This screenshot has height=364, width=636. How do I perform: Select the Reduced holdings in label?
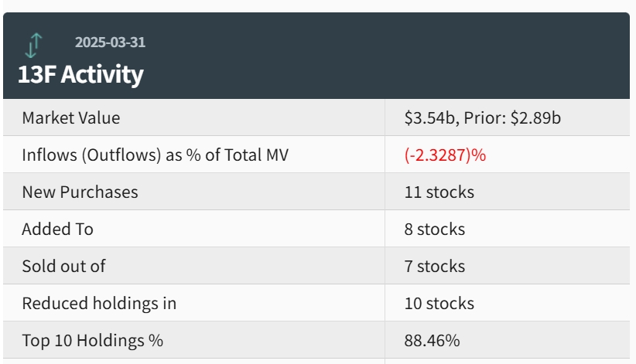pyautogui.click(x=99, y=303)
